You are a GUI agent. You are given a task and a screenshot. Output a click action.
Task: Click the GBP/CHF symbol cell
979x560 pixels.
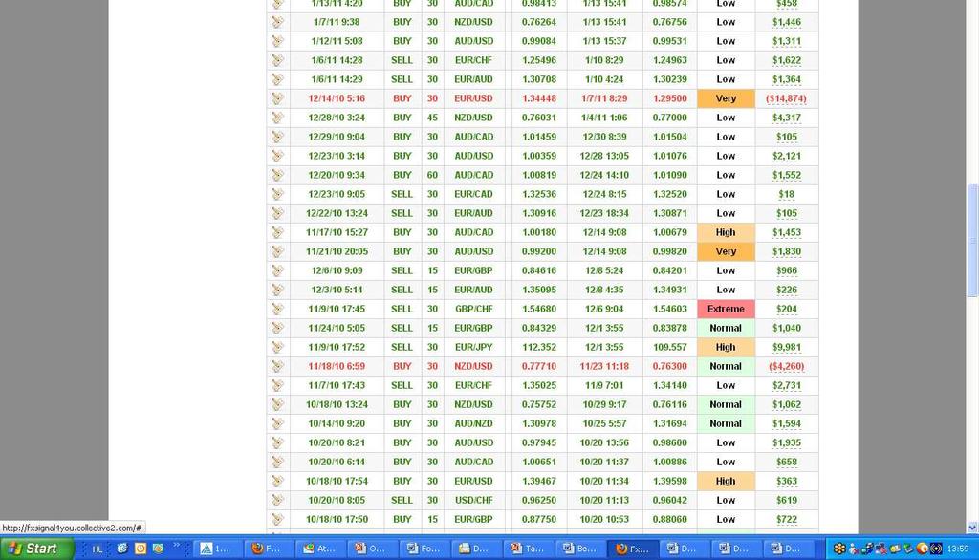[473, 309]
